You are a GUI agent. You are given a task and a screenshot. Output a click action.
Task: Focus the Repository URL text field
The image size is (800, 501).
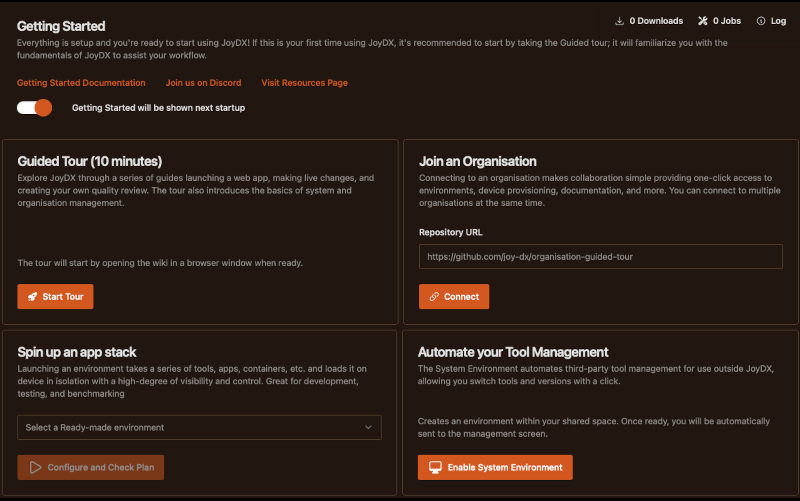(x=600, y=256)
